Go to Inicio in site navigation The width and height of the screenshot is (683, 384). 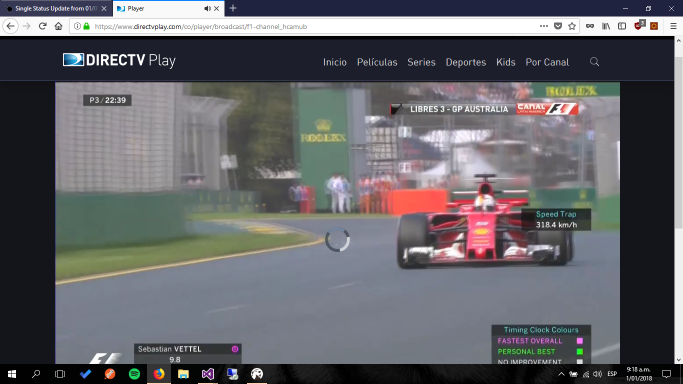click(x=335, y=62)
